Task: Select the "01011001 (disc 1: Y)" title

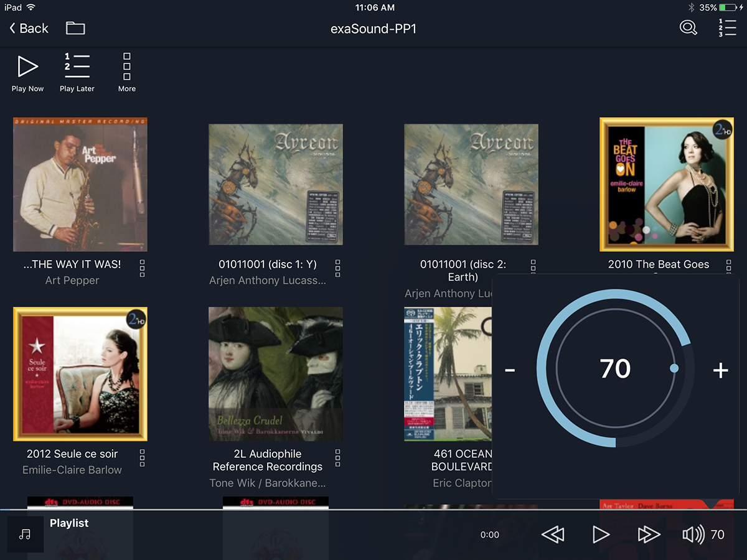Action: coord(268,264)
